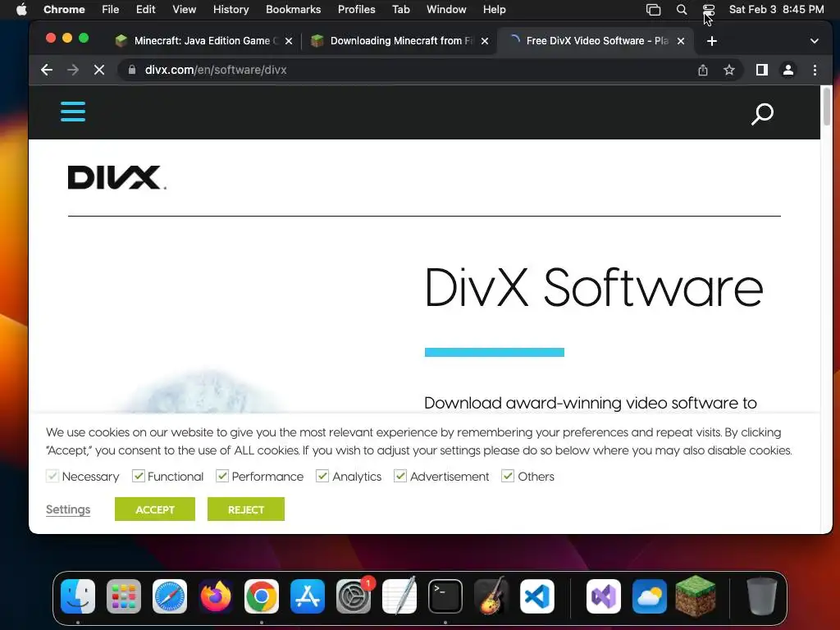Viewport: 840px width, 630px height.
Task: Launch Minecraft from the Dock
Action: (696, 596)
